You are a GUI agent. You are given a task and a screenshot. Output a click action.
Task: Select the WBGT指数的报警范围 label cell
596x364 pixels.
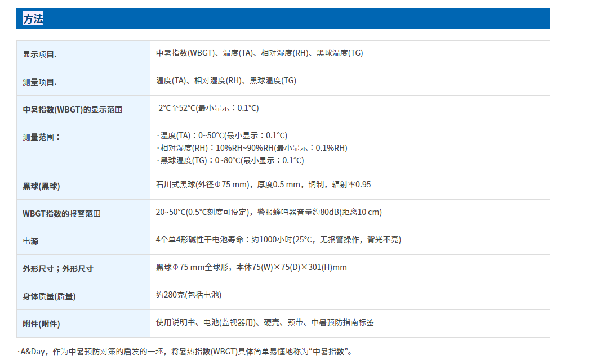pyautogui.click(x=61, y=214)
